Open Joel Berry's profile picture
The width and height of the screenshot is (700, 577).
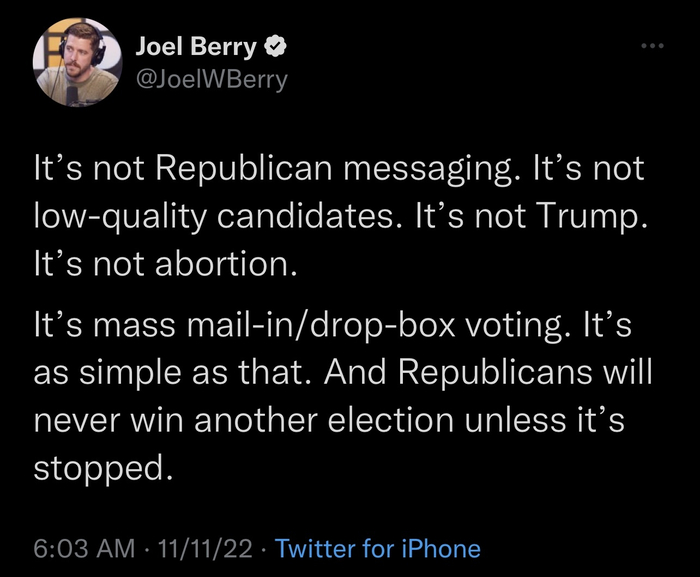(x=70, y=64)
